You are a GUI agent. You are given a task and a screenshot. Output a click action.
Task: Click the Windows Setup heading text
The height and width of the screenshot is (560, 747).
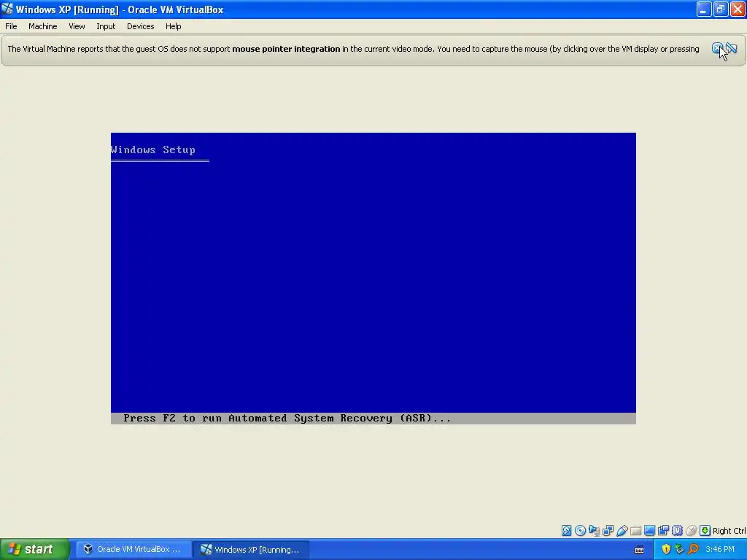tap(153, 149)
